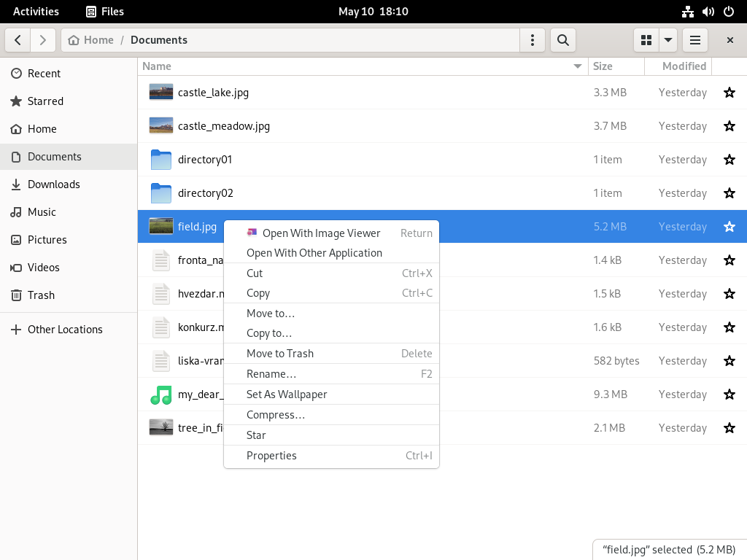747x560 pixels.
Task: Open view options dropdown arrow
Action: coord(668,40)
